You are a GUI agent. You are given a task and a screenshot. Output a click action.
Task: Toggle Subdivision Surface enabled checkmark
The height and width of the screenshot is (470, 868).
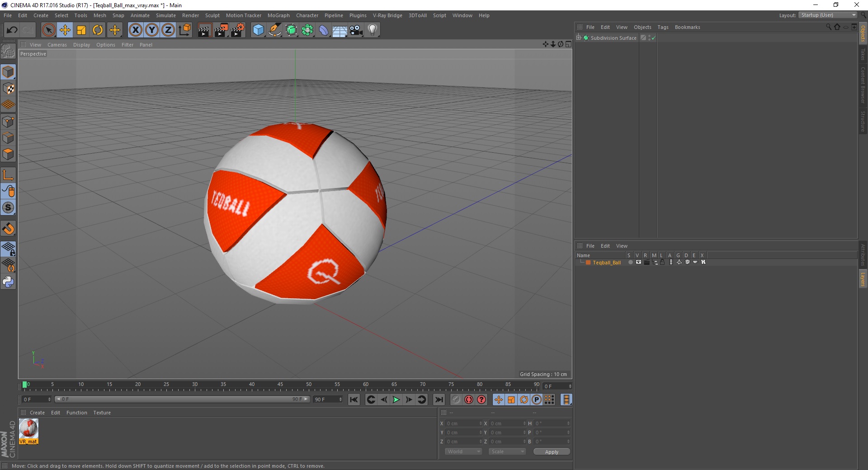click(x=653, y=38)
